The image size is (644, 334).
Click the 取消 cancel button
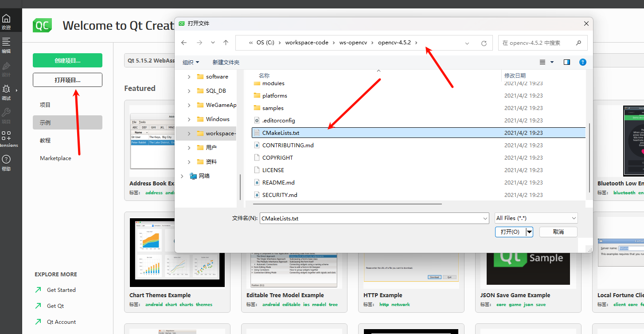558,232
